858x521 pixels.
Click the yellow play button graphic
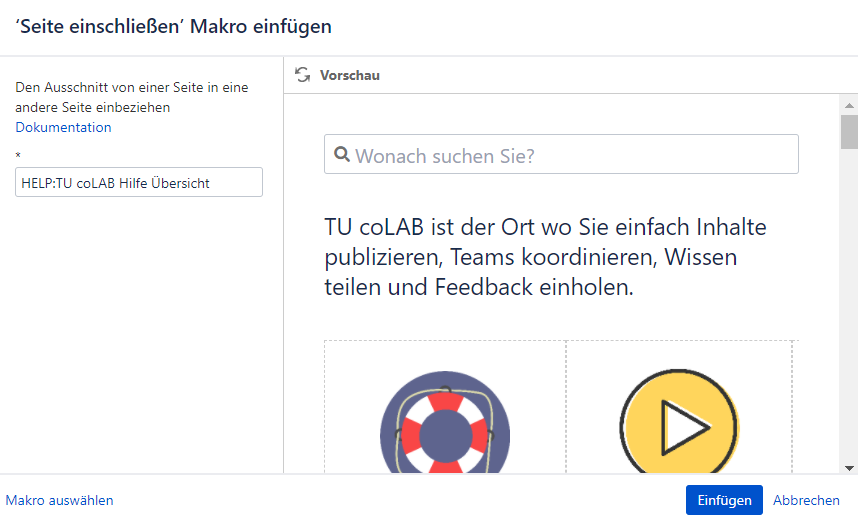click(679, 421)
